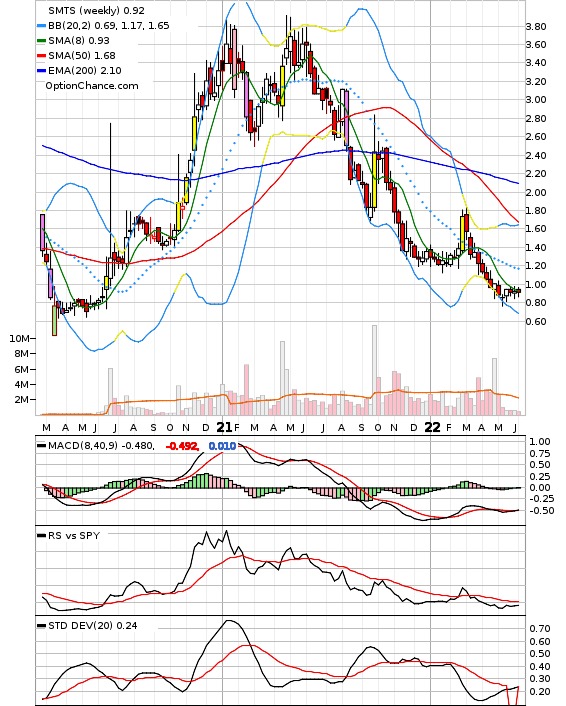
Task: Click the 2M volume axis label
Action: coord(22,400)
